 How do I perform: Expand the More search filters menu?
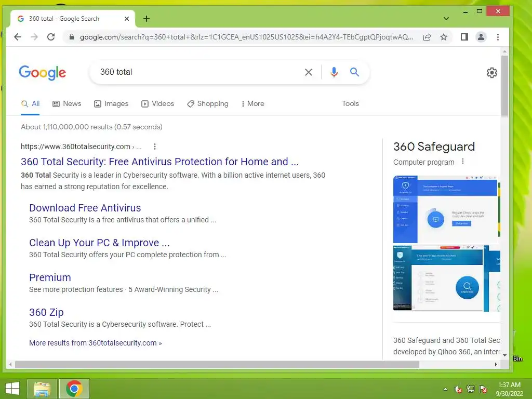pyautogui.click(x=252, y=104)
